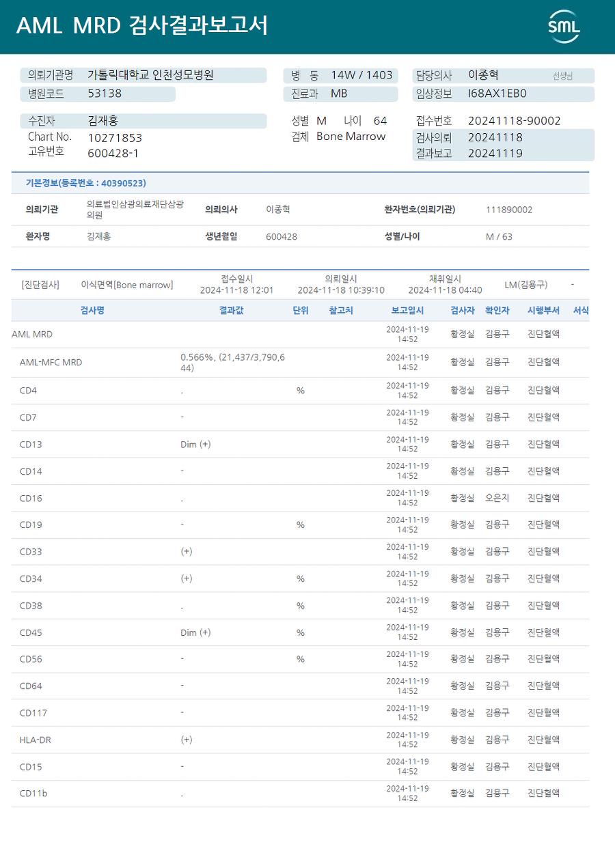Click the SML logo in header
This screenshot has height=868, width=615.
pyautogui.click(x=564, y=27)
